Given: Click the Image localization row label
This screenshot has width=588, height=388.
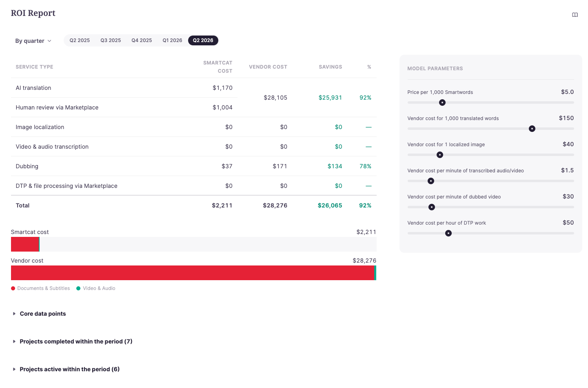Looking at the screenshot, I should click(40, 127).
